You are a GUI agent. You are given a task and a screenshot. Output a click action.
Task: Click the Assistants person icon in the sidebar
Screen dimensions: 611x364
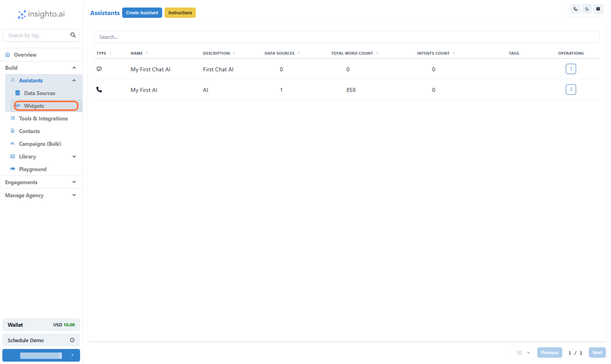(x=13, y=80)
